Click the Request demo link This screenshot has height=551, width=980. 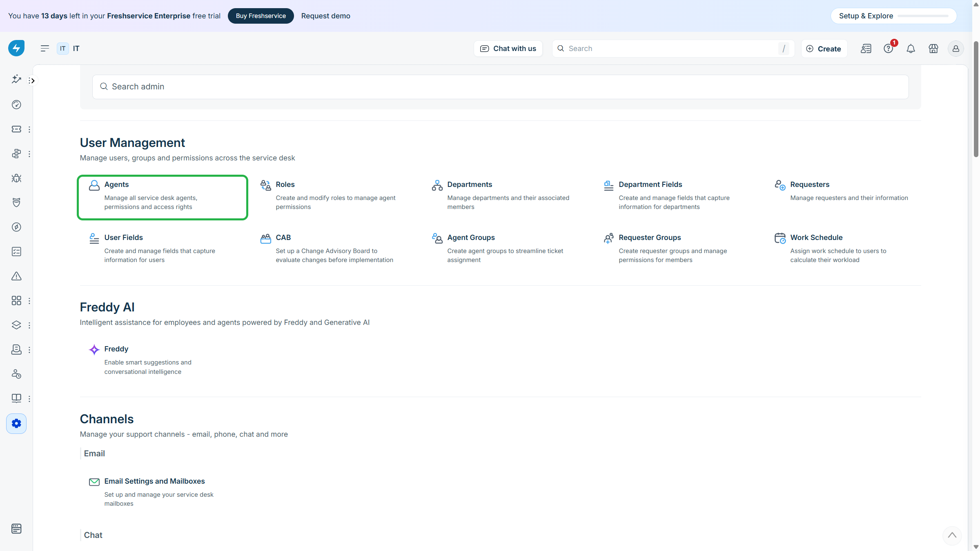point(325,16)
